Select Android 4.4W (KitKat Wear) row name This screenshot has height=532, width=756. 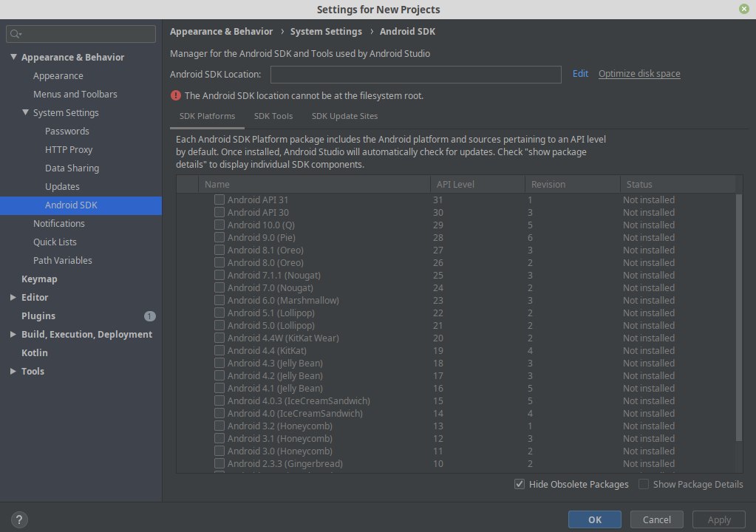283,338
